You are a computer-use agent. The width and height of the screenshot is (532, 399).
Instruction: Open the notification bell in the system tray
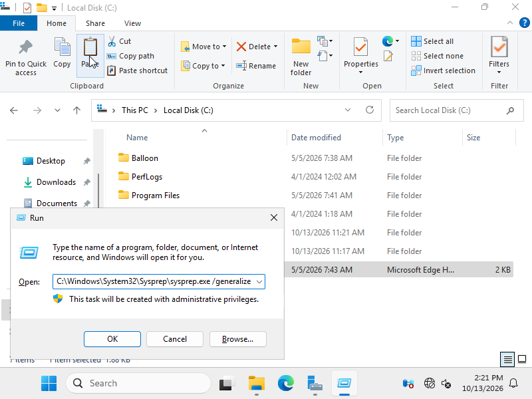tap(513, 384)
